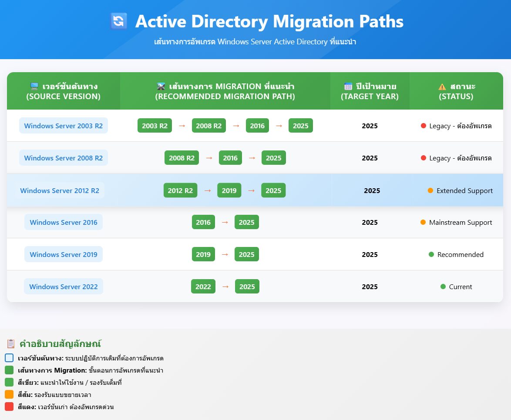The width and height of the screenshot is (511, 420).
Task: Click the Thai subtitle under the page title
Action: coord(255,42)
